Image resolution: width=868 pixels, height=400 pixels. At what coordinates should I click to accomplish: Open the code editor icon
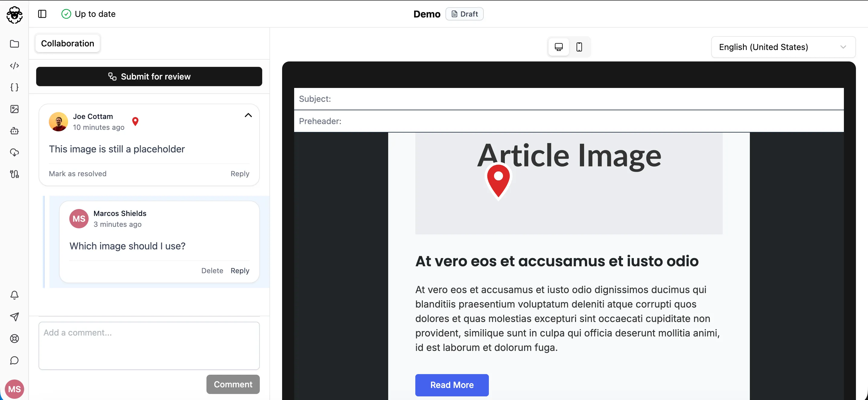pyautogui.click(x=14, y=66)
